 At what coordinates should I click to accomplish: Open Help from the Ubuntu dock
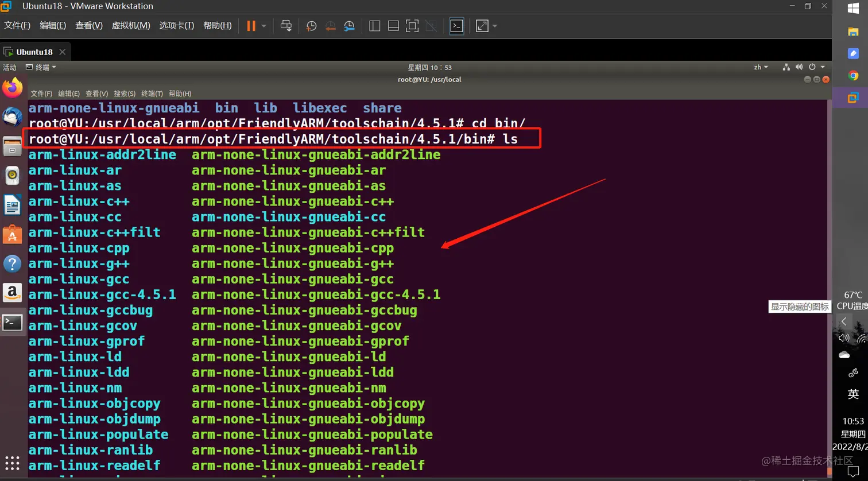pyautogui.click(x=12, y=263)
